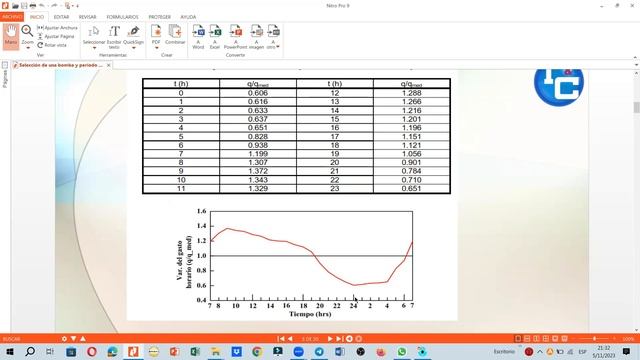Open the Zoom dropdown arrow
This screenshot has height=360, width=640.
(28, 48)
